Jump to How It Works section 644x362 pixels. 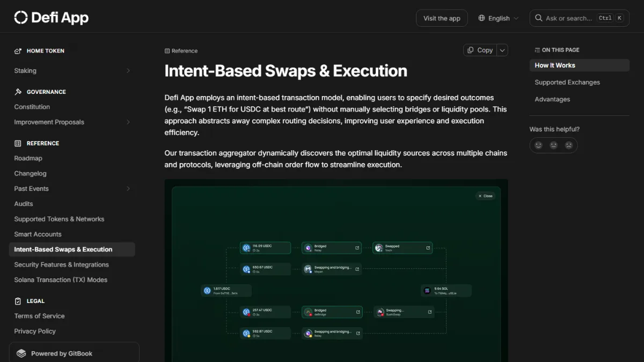[579, 65]
